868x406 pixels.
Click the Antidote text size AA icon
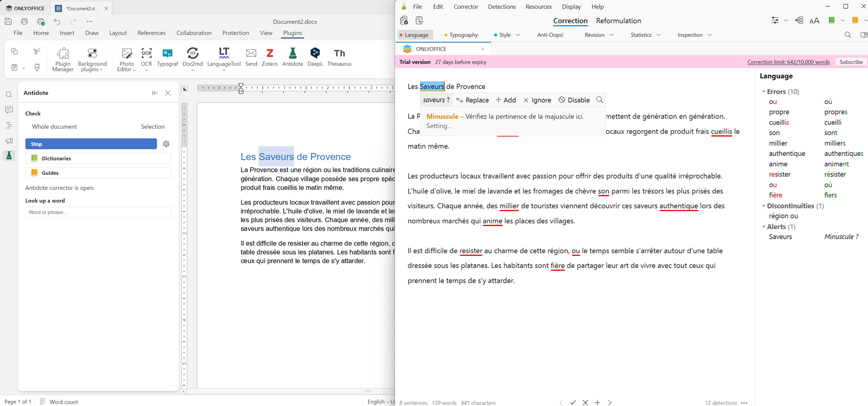point(814,20)
